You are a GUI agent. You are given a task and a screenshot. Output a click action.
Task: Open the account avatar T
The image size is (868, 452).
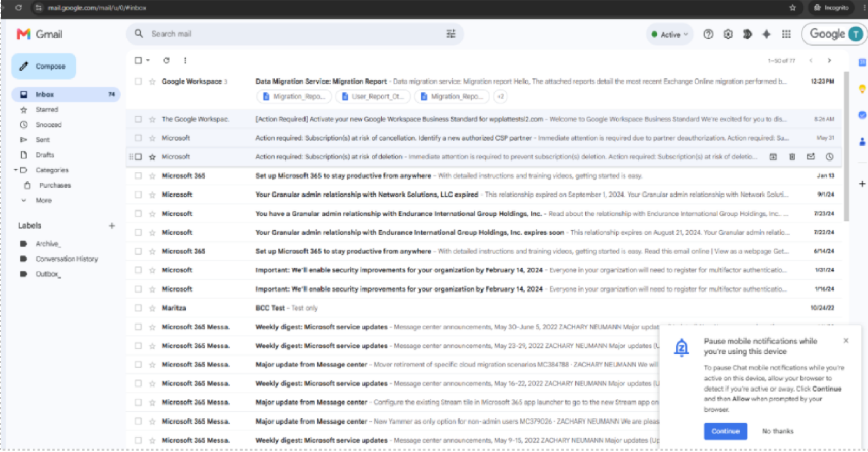tap(856, 34)
